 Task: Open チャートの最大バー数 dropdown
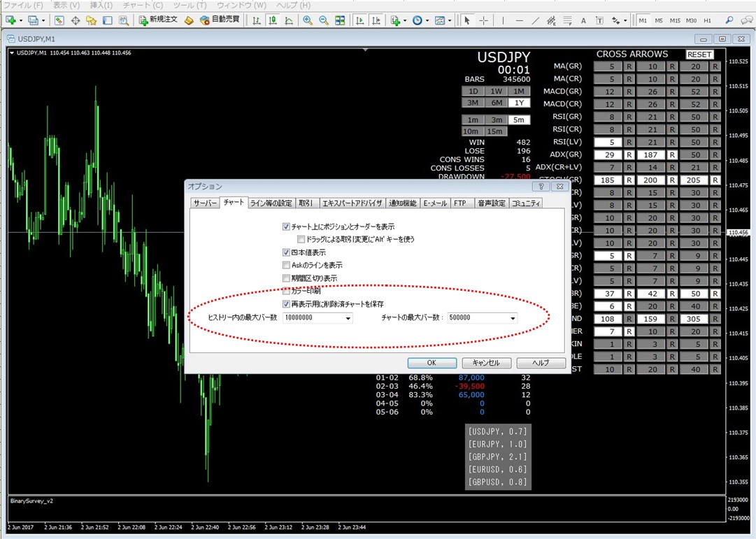click(513, 318)
